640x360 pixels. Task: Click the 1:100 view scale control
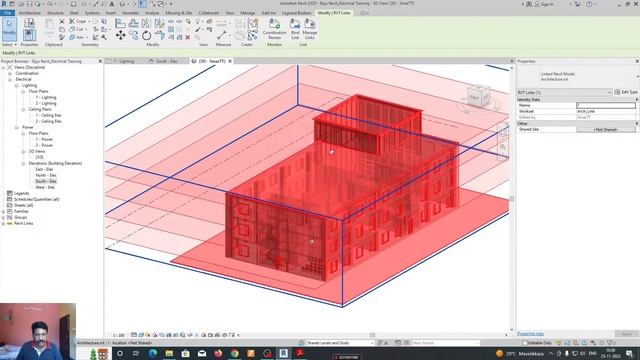tap(118, 335)
